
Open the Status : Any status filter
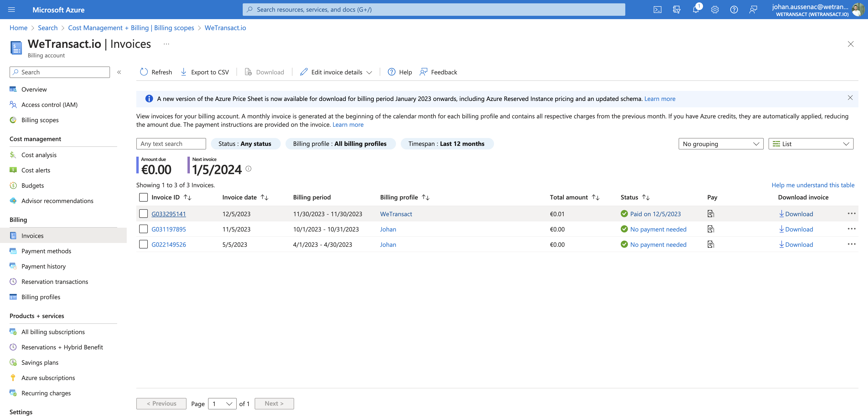pyautogui.click(x=245, y=144)
